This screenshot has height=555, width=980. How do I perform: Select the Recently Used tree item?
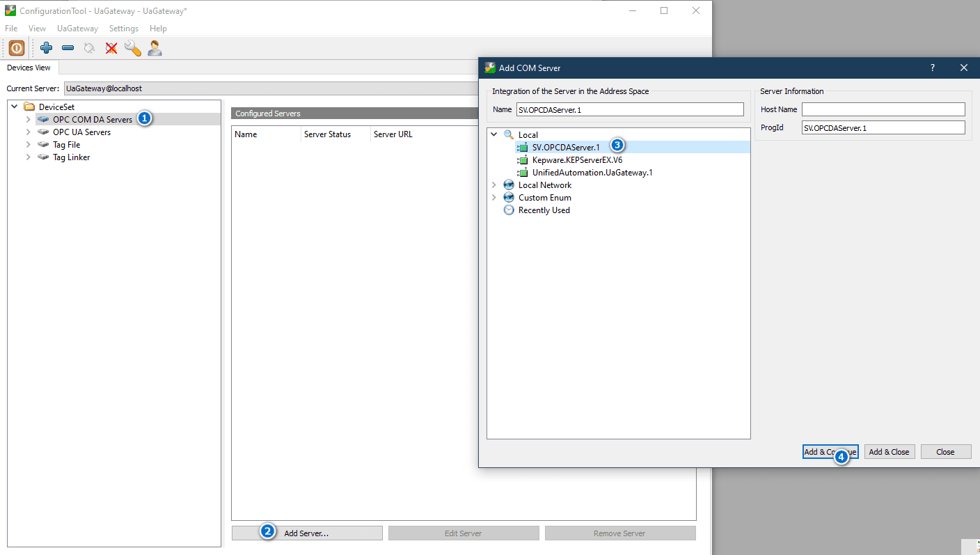click(544, 210)
